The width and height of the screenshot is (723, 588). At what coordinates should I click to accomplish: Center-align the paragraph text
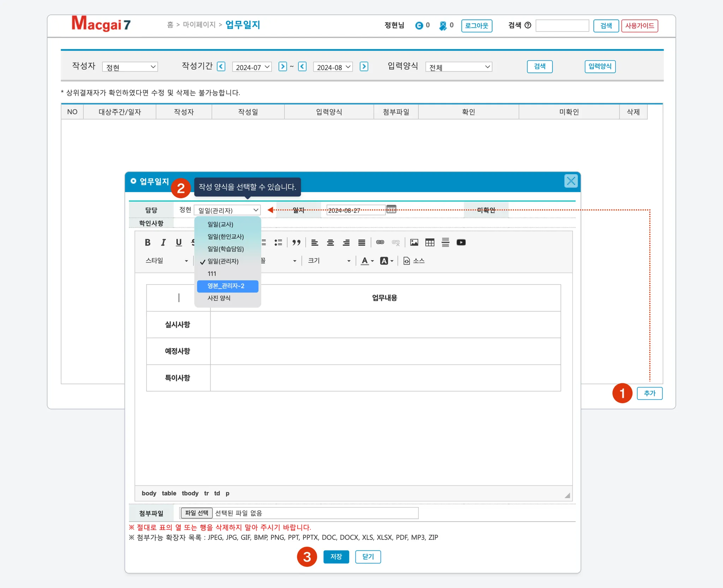(330, 242)
